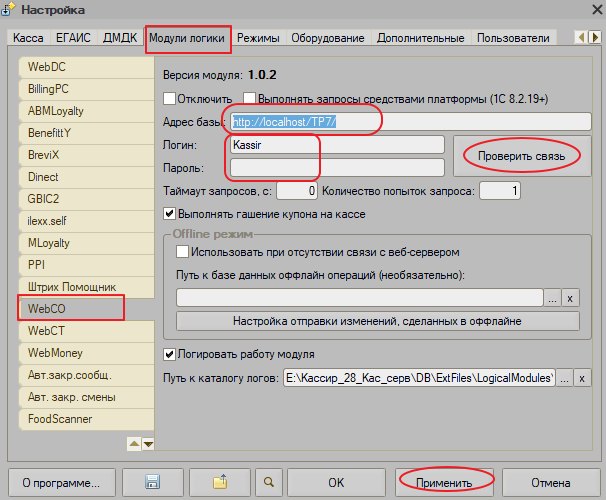This screenshot has width=606, height=500.
Task: Open the Оборудование tab
Action: tap(328, 38)
